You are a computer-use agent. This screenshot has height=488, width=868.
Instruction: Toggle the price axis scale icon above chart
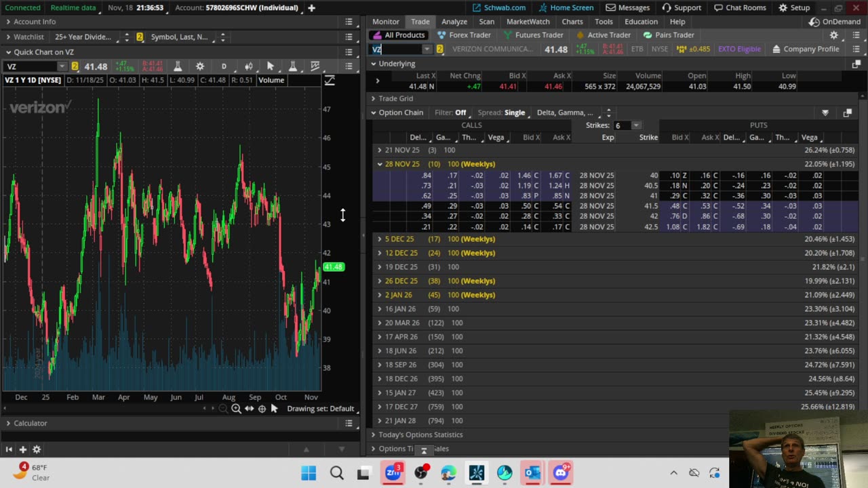point(330,81)
